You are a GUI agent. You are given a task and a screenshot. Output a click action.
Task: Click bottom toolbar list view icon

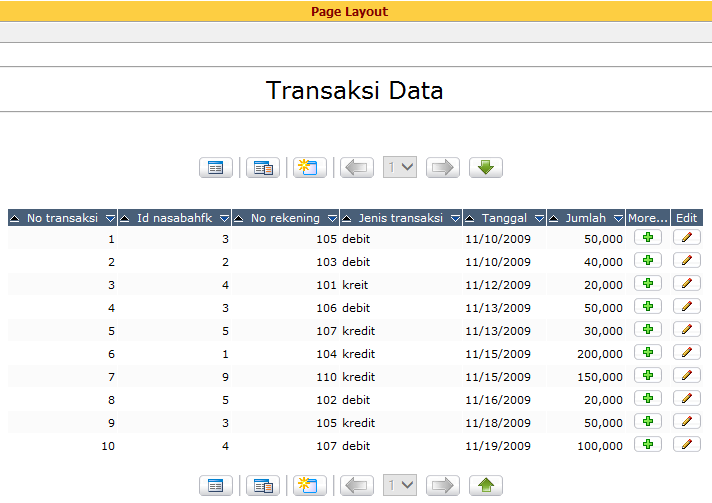pos(216,485)
